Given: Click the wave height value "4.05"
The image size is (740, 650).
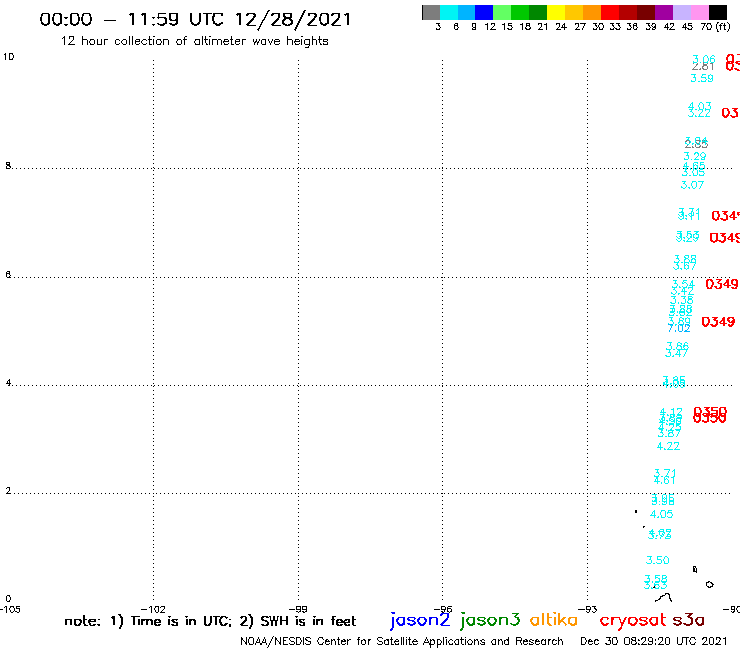Looking at the screenshot, I should [x=662, y=514].
